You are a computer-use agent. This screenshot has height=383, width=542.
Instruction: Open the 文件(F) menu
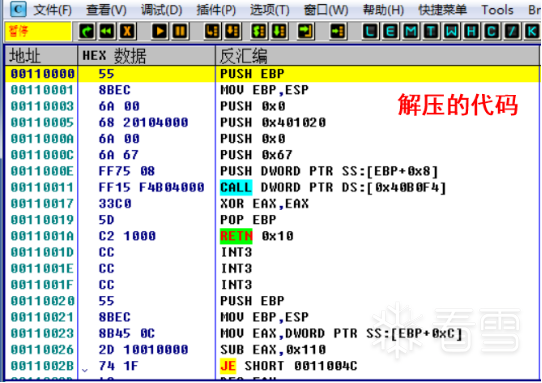[53, 10]
